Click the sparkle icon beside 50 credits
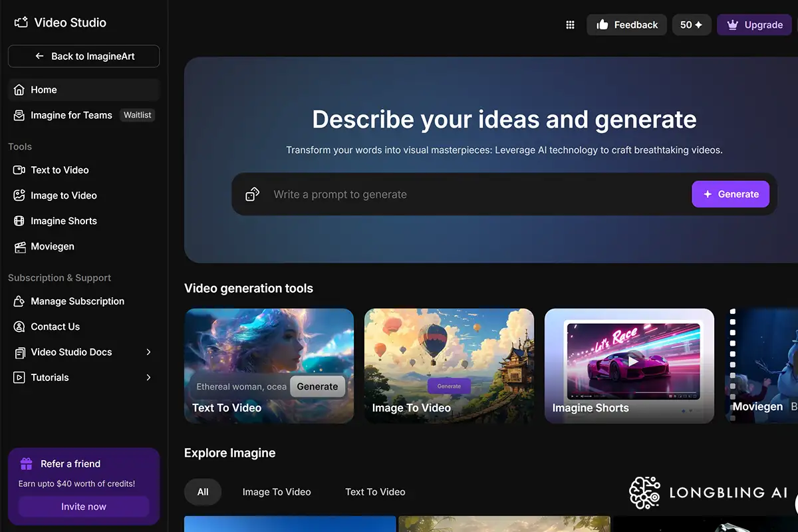Screen dimensions: 798x532 (x=698, y=25)
